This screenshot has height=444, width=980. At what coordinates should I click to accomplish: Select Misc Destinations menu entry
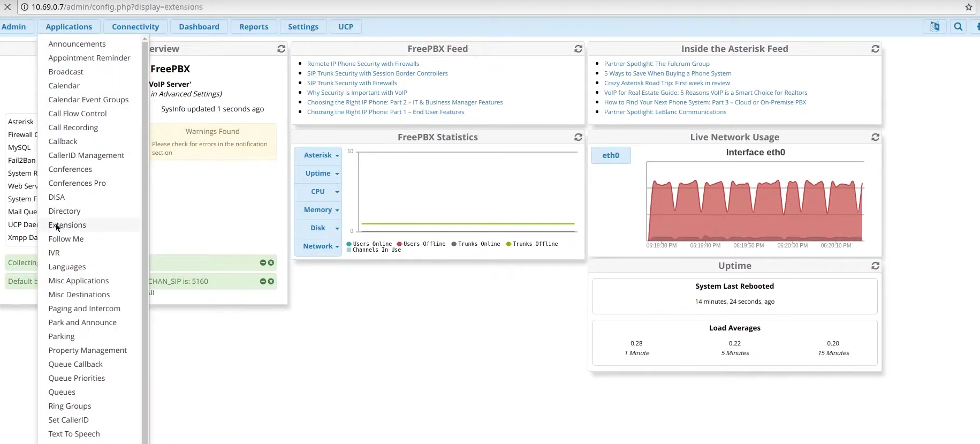89,295
